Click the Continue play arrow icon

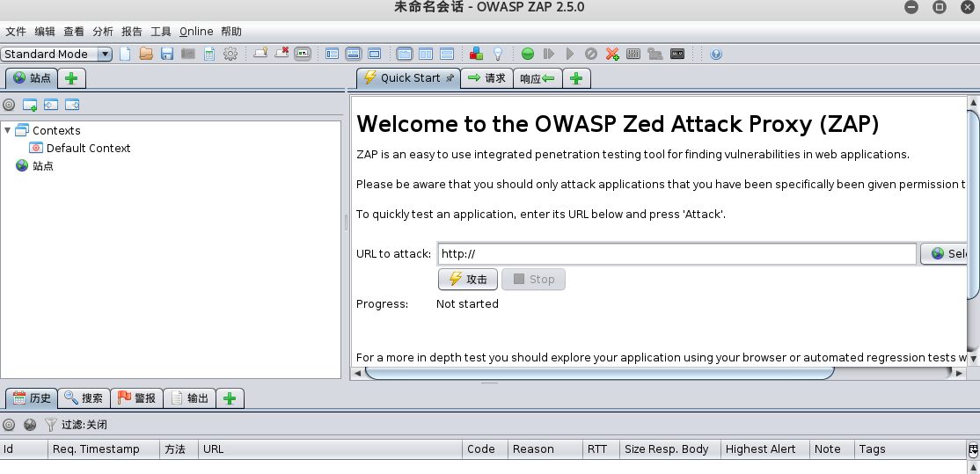[x=570, y=54]
